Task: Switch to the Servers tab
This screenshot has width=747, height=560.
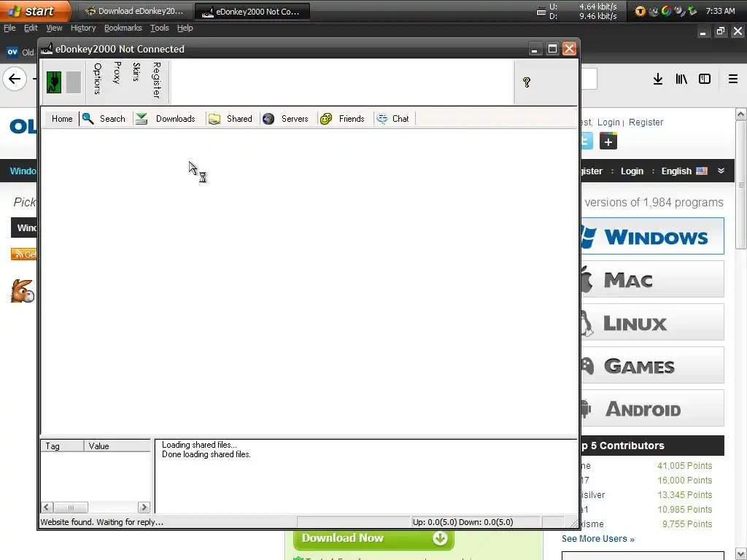Action: coord(295,119)
